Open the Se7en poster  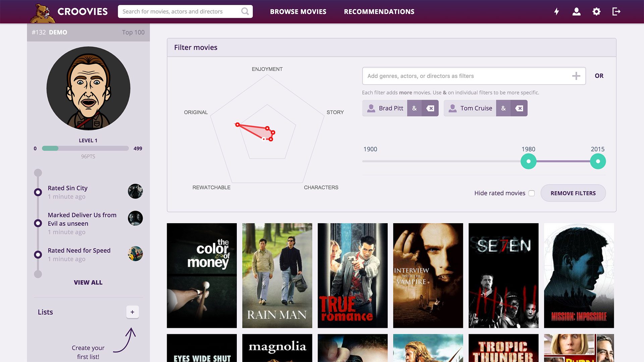tap(503, 276)
